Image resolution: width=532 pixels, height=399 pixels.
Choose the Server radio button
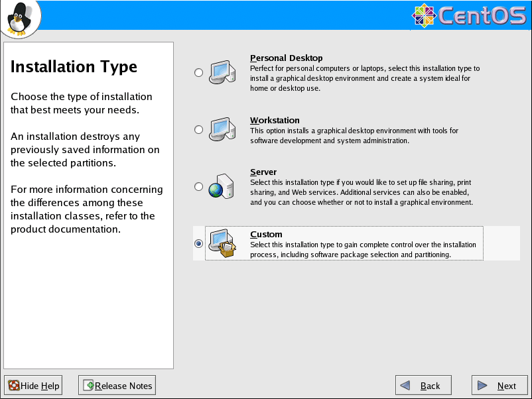[x=199, y=187]
